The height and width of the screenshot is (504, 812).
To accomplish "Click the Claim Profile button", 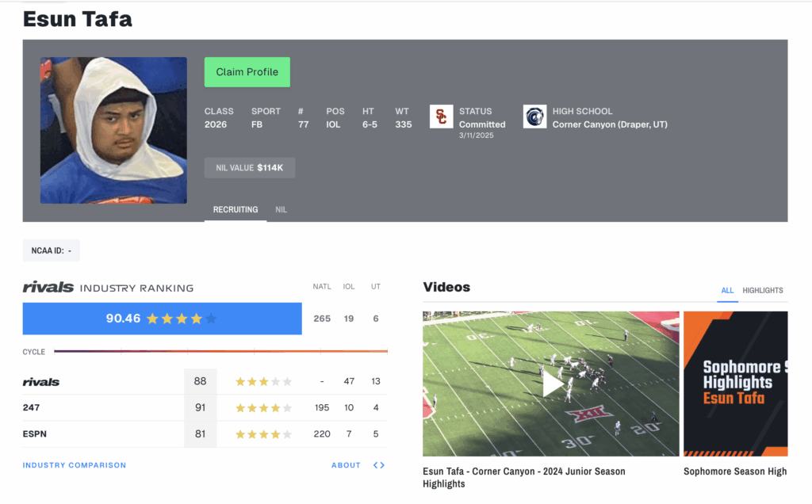I will coord(247,72).
